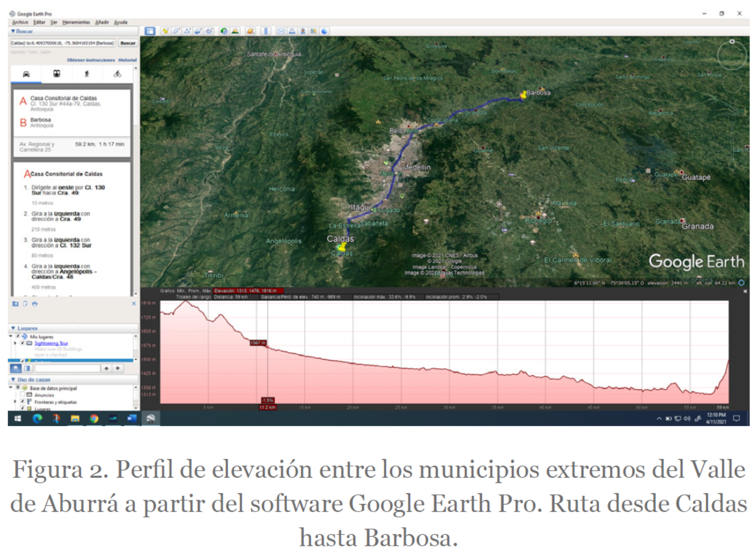Close the elevation profile panel
The width and height of the screenshot is (756, 555).
[745, 291]
